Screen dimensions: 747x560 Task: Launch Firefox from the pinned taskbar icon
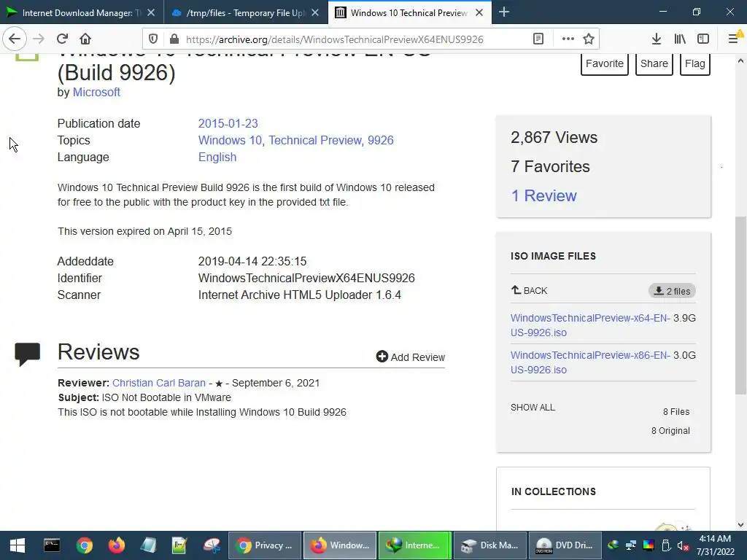click(x=116, y=545)
